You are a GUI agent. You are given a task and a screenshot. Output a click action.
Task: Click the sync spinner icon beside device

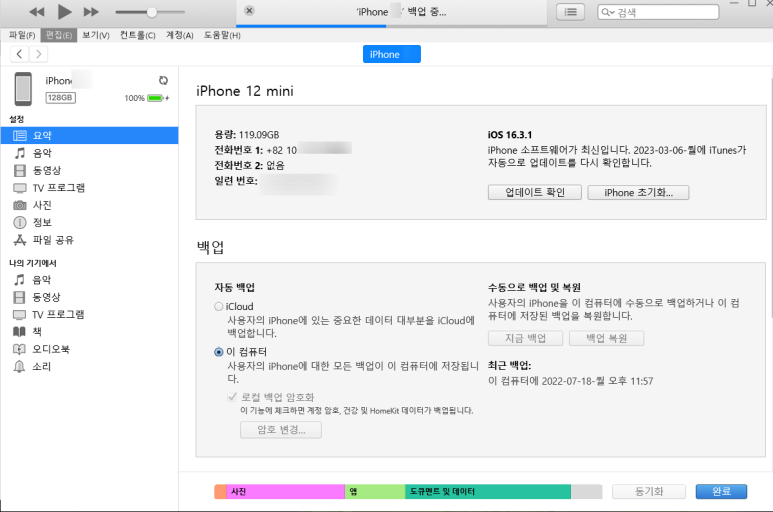163,80
